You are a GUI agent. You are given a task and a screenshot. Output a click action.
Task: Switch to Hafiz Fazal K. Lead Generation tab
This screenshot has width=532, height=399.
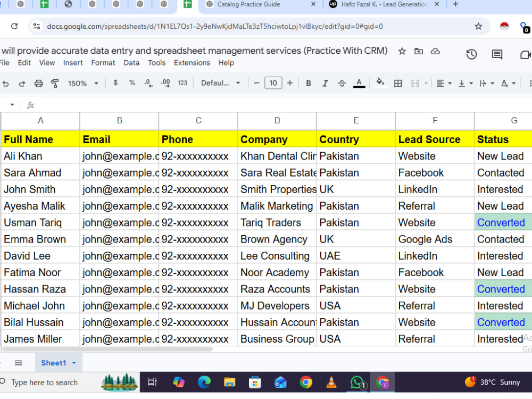click(x=384, y=4)
